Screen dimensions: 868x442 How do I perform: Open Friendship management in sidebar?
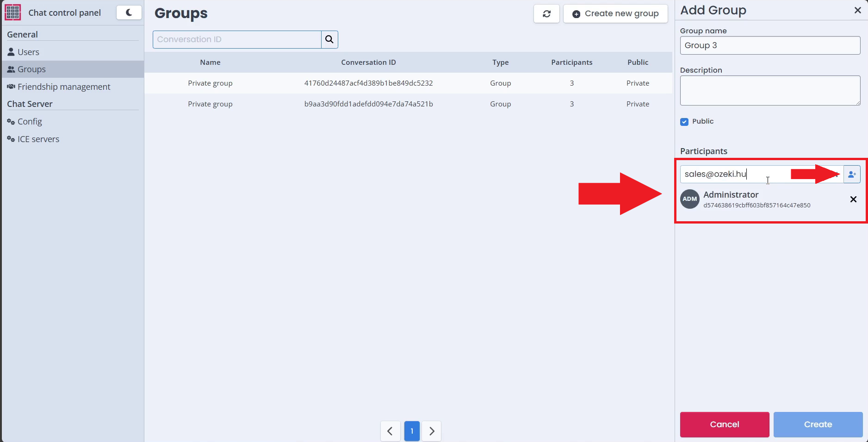click(64, 87)
